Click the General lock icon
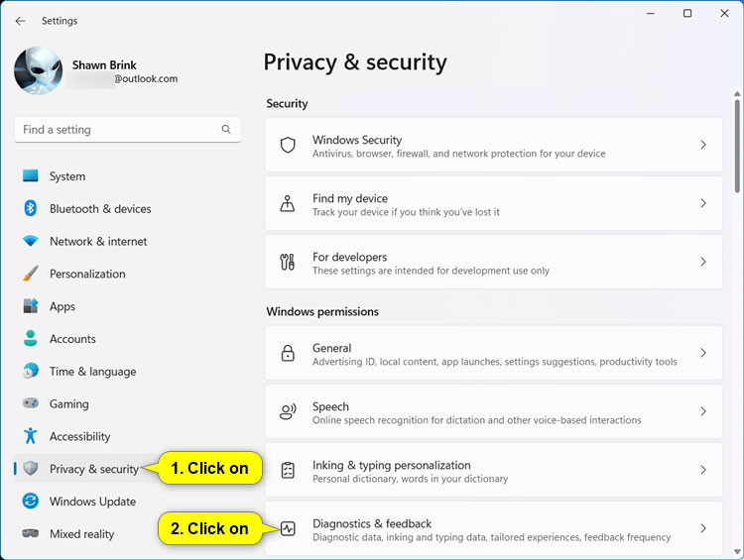This screenshot has width=744, height=560. pos(288,354)
